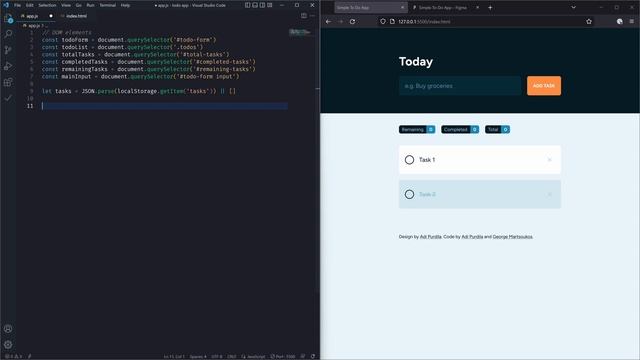
Task: Open the File menu
Action: coord(18,5)
